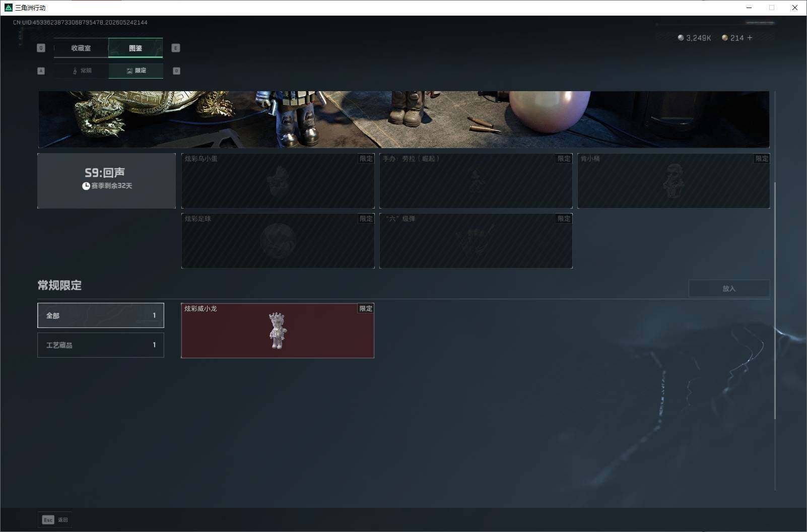Click the 限定 tag on 炫彩威小龙
Screen dimensions: 807x532
point(366,308)
